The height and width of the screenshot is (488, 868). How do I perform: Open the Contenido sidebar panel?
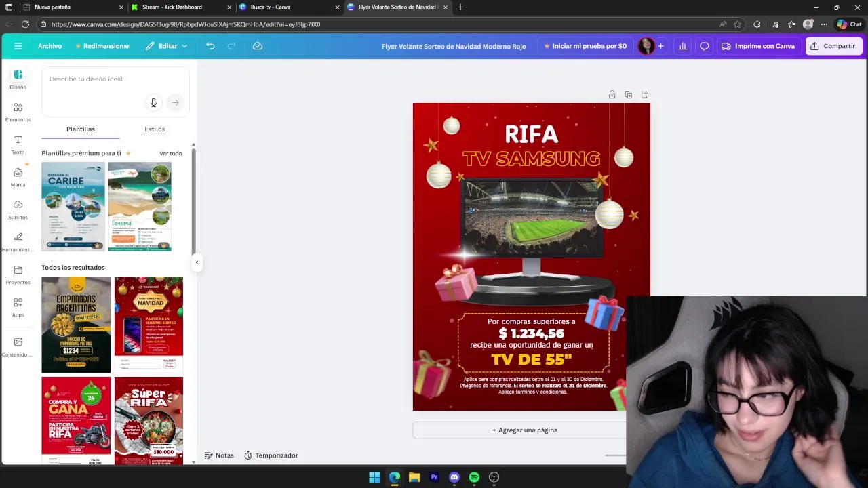coord(18,347)
